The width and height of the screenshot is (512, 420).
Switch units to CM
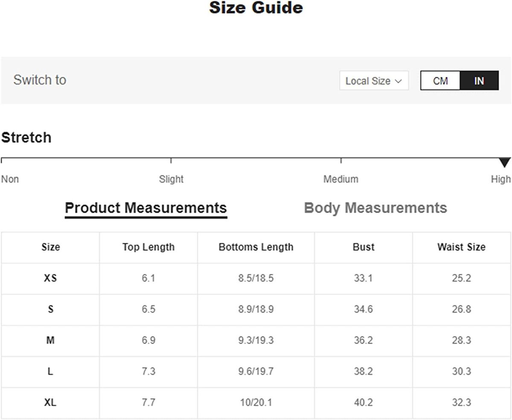(440, 81)
